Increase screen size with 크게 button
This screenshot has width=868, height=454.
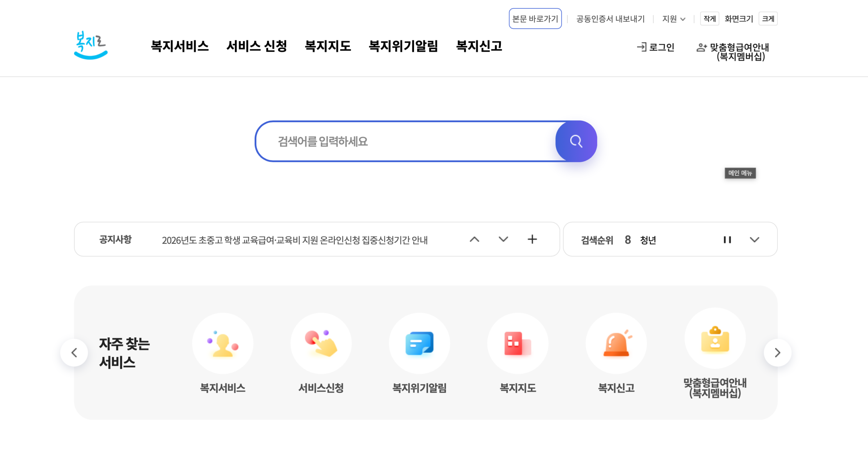coord(768,19)
